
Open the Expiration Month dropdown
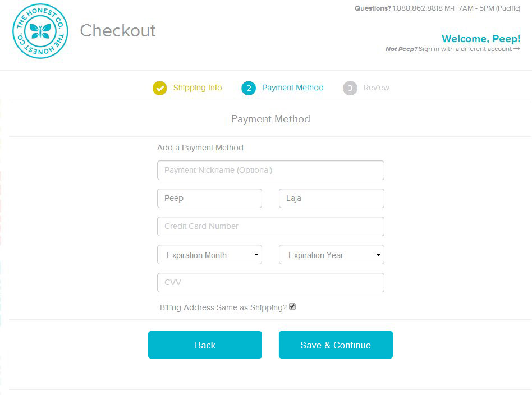tap(210, 255)
